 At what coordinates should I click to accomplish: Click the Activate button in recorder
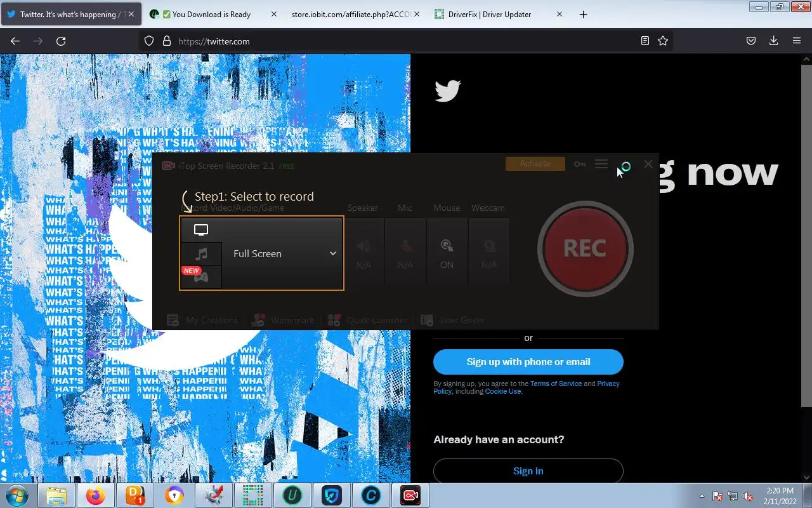pyautogui.click(x=535, y=164)
